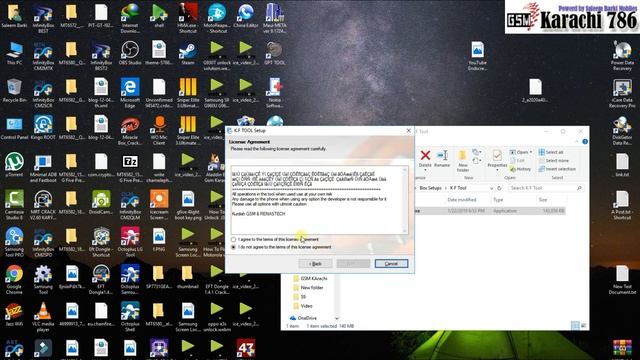
Task: Click Explorer help question mark icon
Action: tap(585, 142)
